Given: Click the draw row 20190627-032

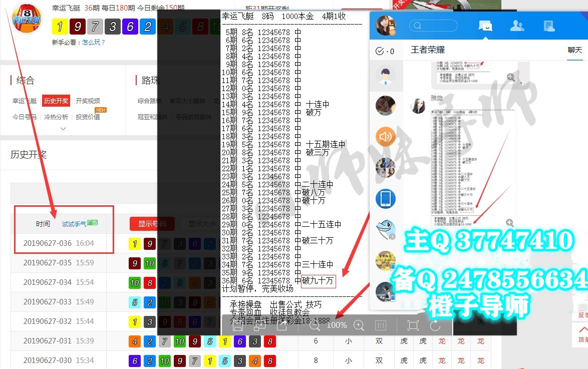Looking at the screenshot, I should 59,321.
